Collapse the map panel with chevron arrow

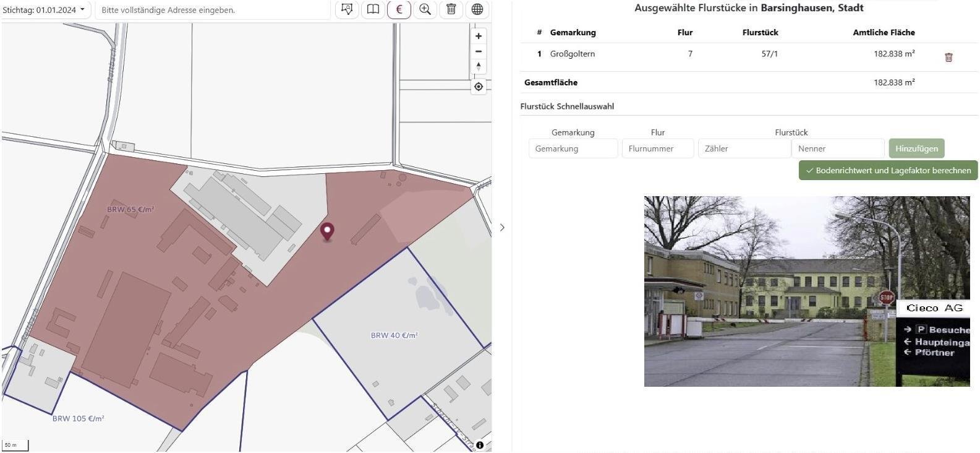pyautogui.click(x=502, y=228)
